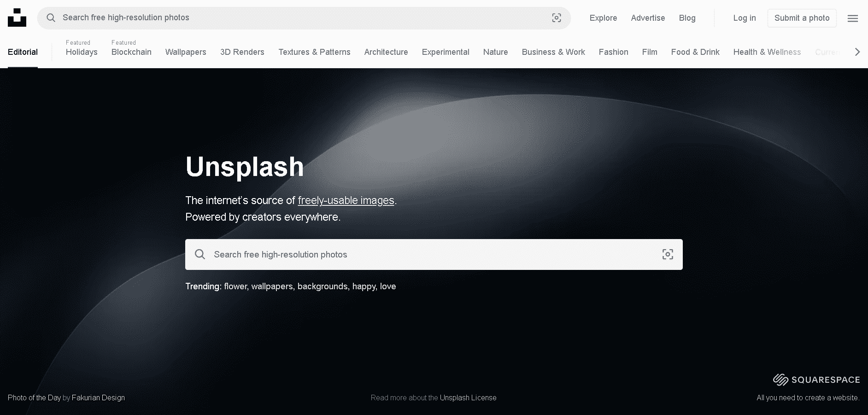Switch to 3D Renders category
The height and width of the screenshot is (415, 868).
(242, 52)
